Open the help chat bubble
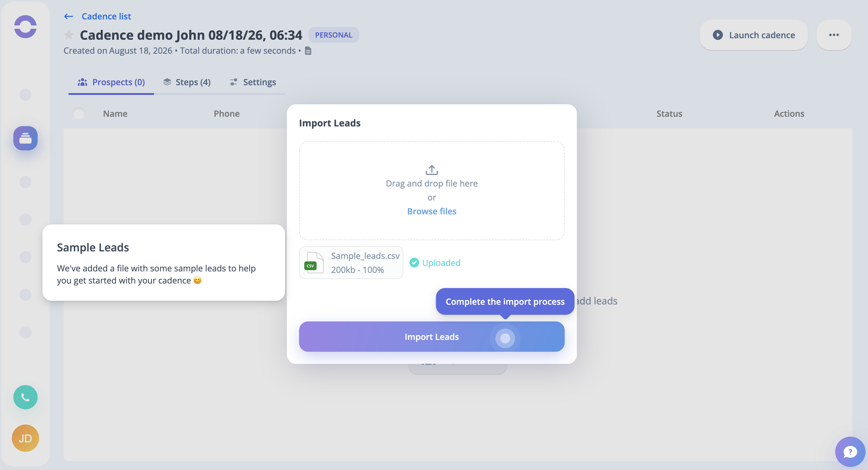This screenshot has height=470, width=868. [x=850, y=452]
